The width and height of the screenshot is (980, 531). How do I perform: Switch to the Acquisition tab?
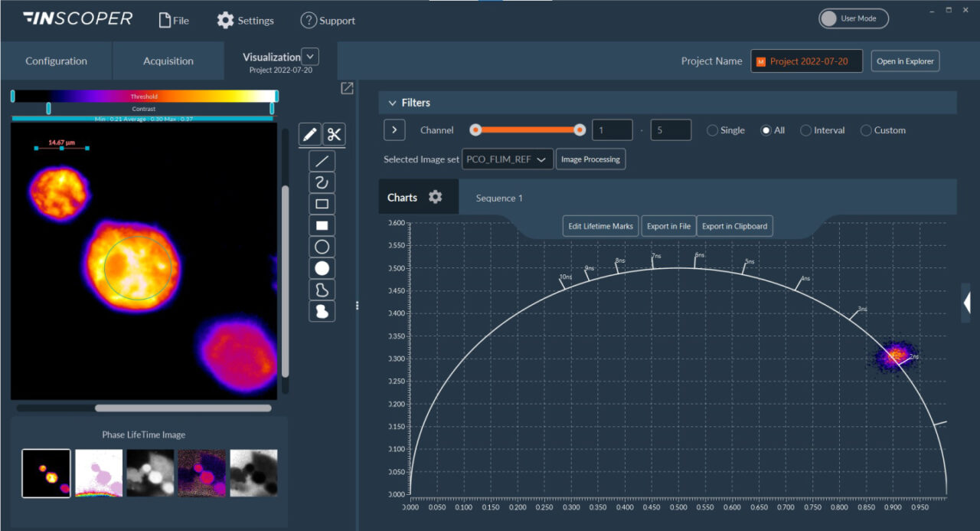[x=168, y=61]
